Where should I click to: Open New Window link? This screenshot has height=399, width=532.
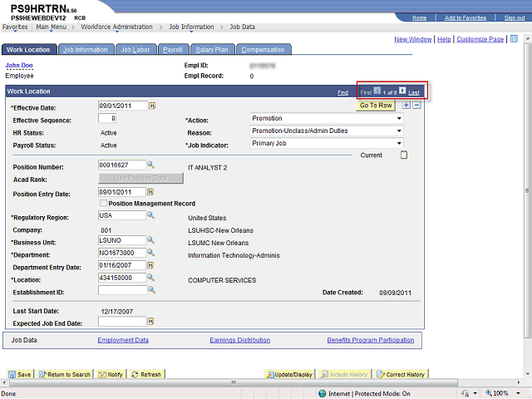412,39
